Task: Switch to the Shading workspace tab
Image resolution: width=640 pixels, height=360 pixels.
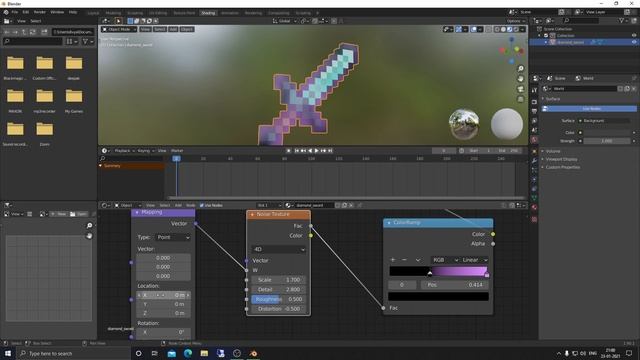Action: [x=208, y=13]
